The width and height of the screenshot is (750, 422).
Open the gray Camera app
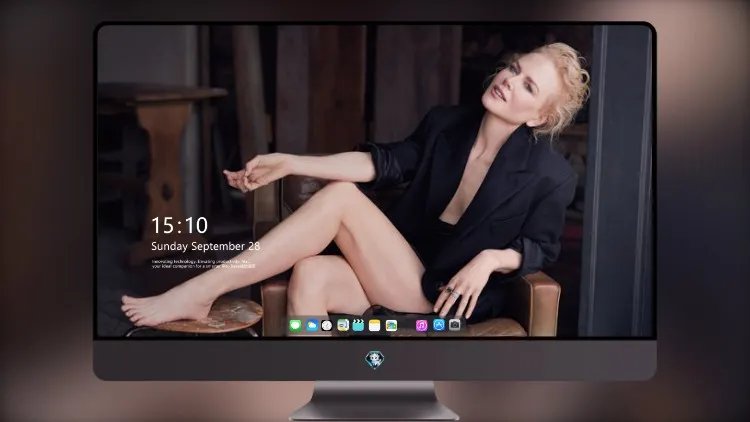[x=455, y=325]
